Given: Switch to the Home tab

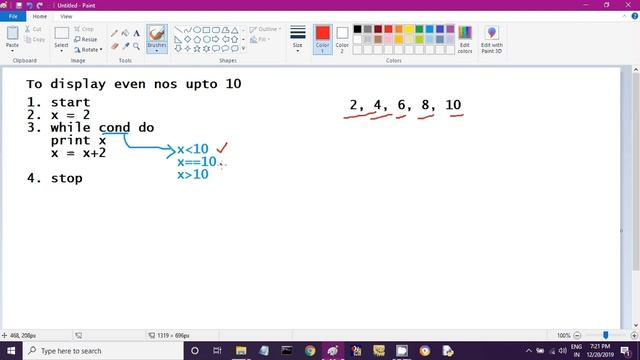Looking at the screenshot, I should pyautogui.click(x=40, y=16).
